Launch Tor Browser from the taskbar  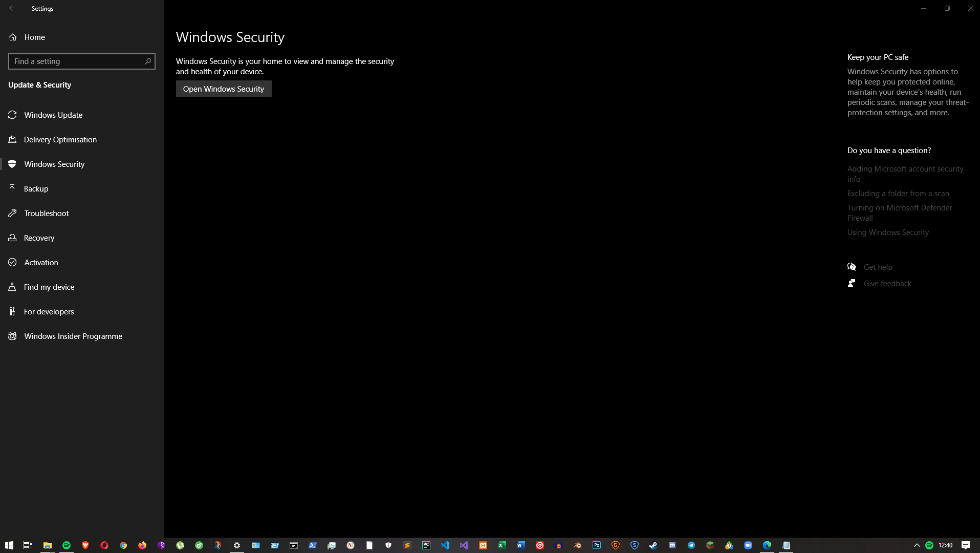(x=161, y=545)
